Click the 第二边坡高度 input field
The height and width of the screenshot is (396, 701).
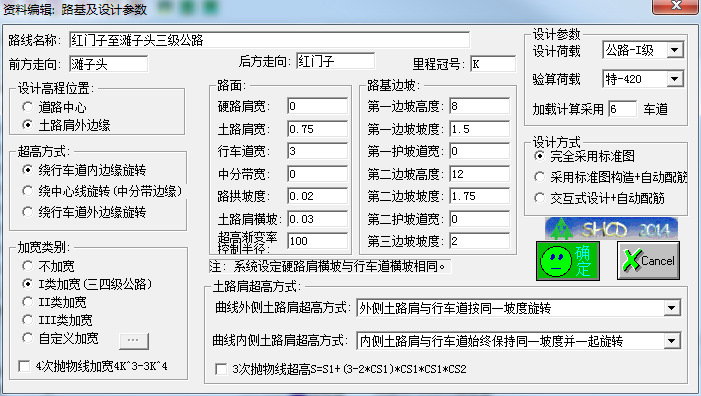coord(479,174)
